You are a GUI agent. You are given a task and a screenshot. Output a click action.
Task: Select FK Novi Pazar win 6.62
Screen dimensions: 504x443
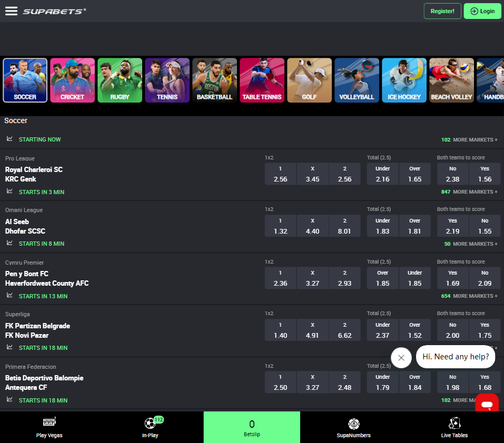point(344,330)
